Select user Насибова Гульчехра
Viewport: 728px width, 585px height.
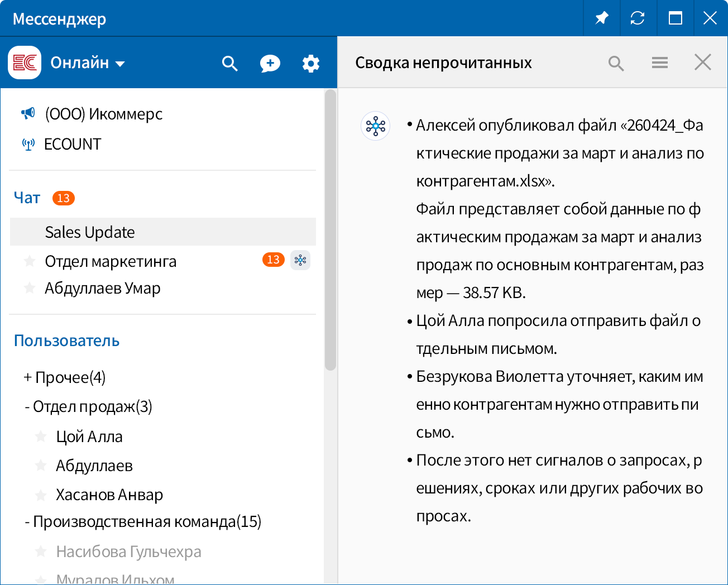point(129,552)
